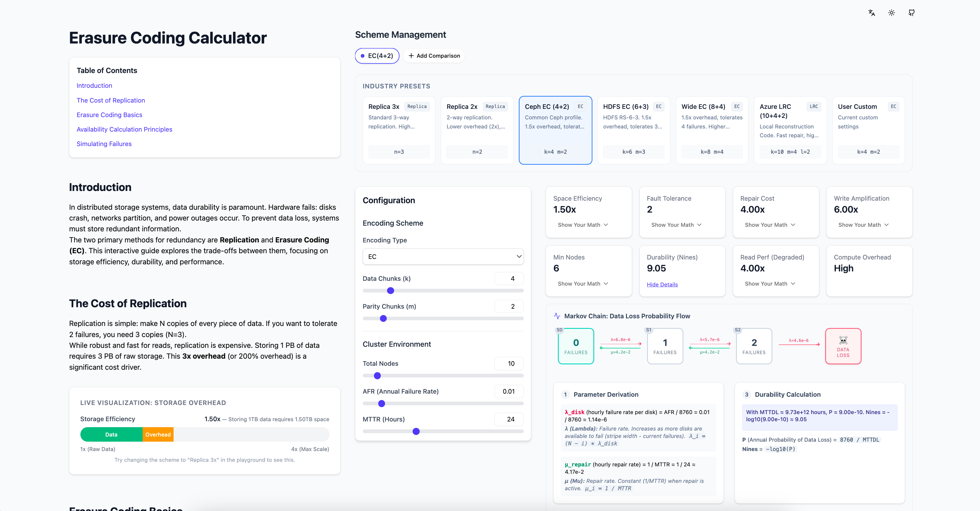Click the 0 Failures state node
Screen dimensions: 980x511
(576, 346)
